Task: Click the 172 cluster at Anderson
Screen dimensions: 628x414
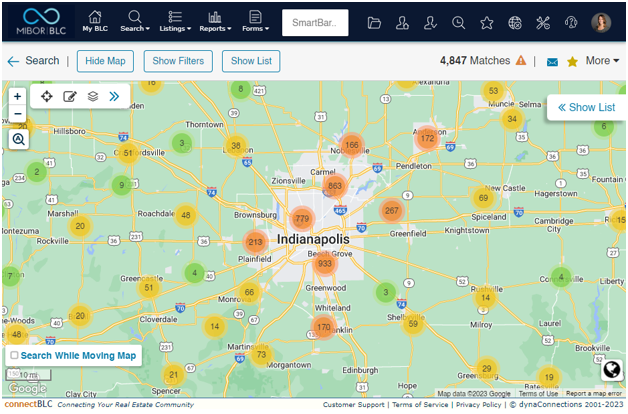Action: [x=427, y=138]
